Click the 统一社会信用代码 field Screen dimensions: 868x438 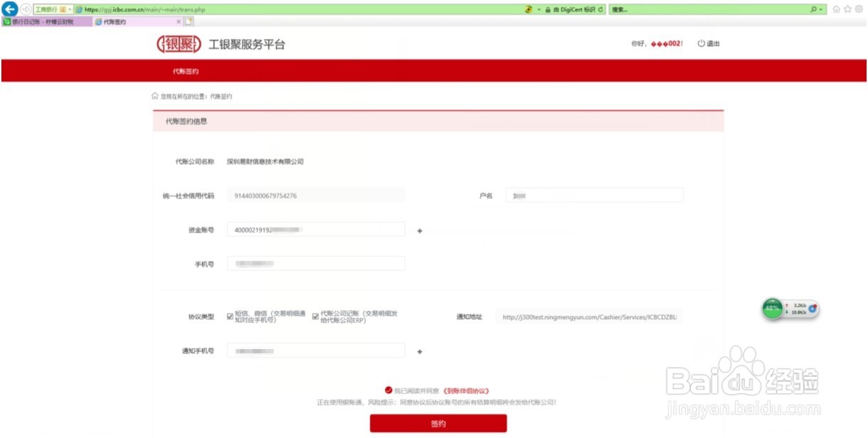click(x=316, y=196)
